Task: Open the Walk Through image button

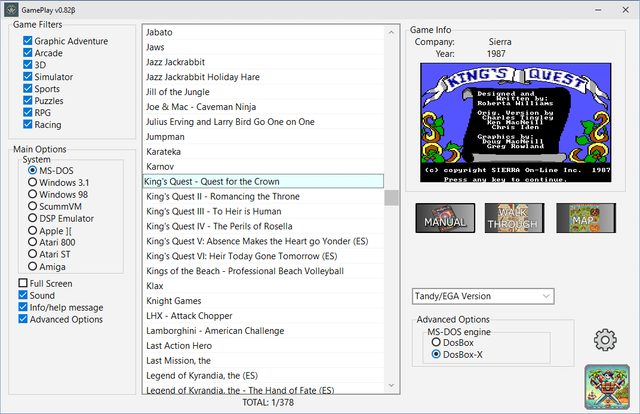Action: click(514, 218)
